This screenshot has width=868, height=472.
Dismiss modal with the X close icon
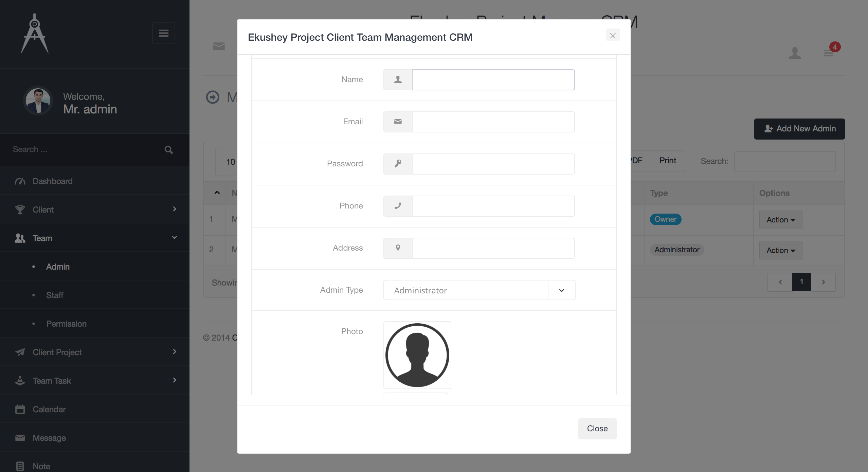point(613,35)
